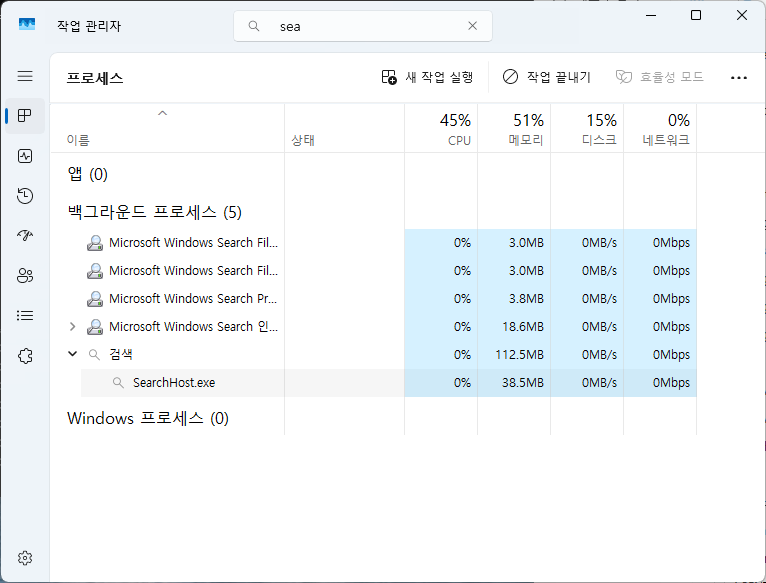Select Microsoft Windows Search Pr... row
The height and width of the screenshot is (583, 766).
pyautogui.click(x=373, y=299)
